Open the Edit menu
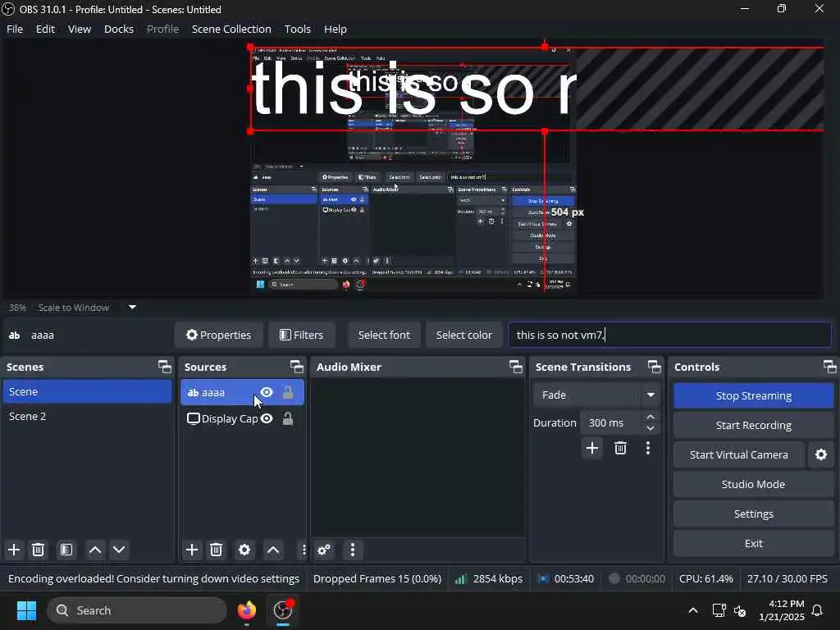This screenshot has width=840, height=630. 46,29
